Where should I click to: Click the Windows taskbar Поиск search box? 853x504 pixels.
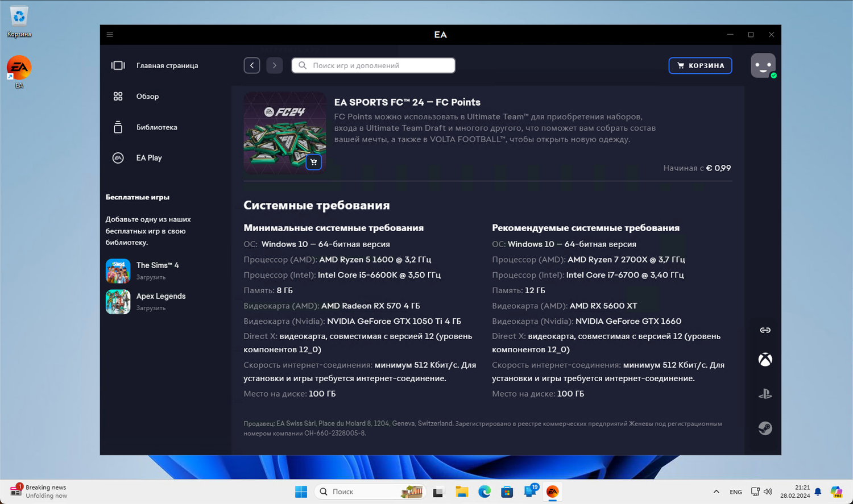(370, 491)
